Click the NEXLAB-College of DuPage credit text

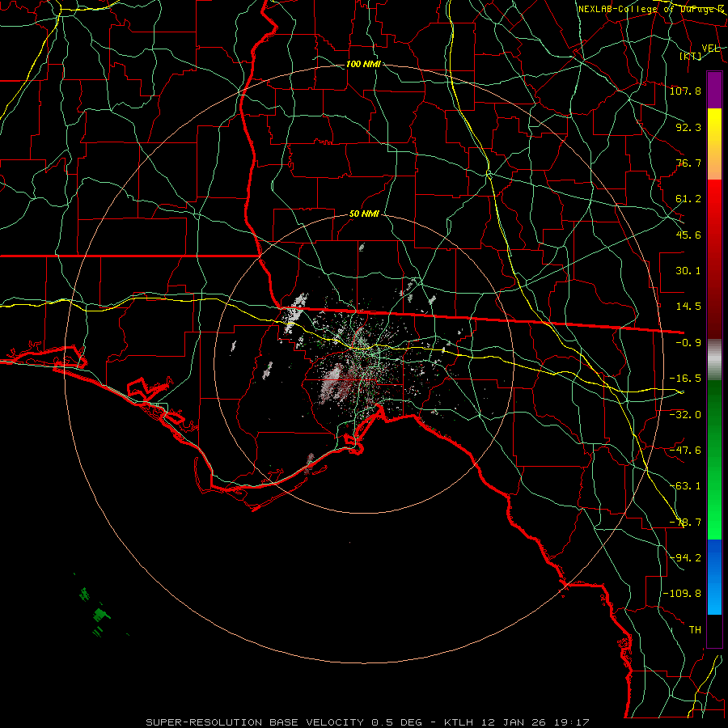(x=651, y=9)
